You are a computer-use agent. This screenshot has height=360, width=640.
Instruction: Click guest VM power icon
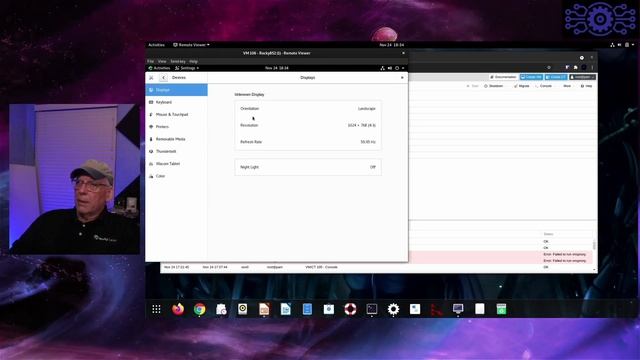click(x=397, y=68)
